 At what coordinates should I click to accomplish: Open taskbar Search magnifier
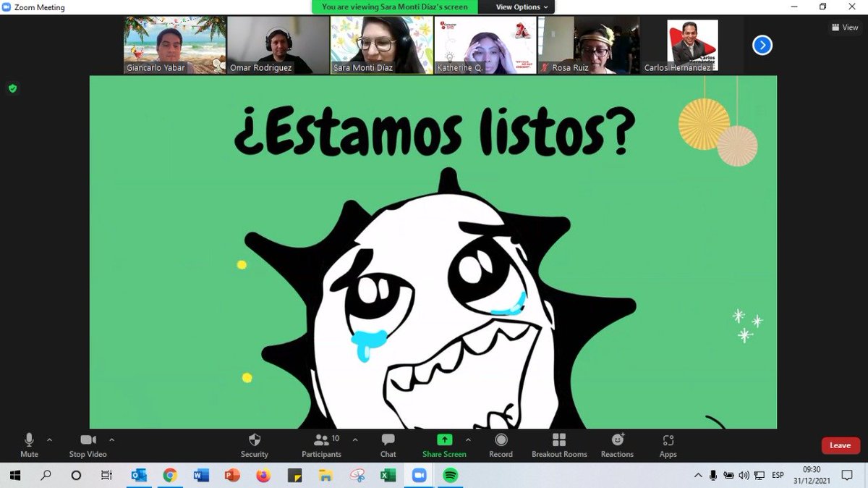pyautogui.click(x=46, y=476)
